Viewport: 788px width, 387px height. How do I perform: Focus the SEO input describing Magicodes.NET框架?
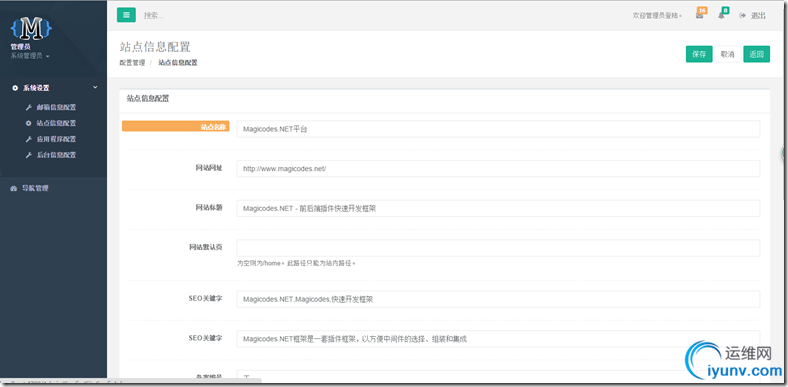click(498, 339)
